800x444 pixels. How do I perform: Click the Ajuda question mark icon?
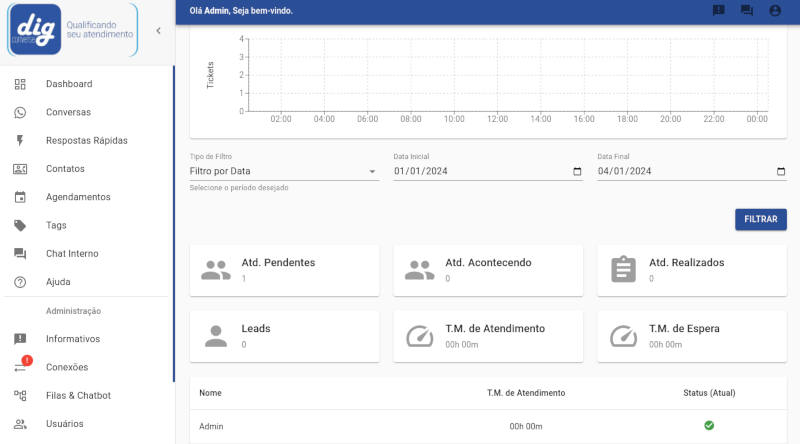20,282
